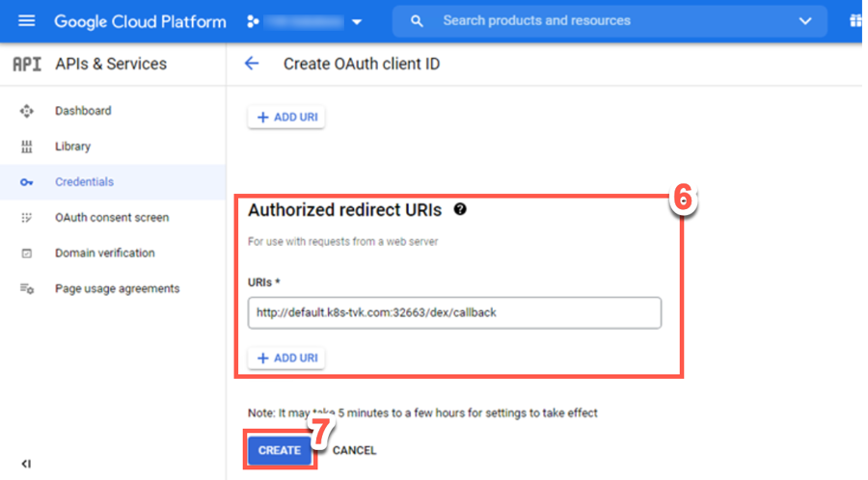Click the redirect URIs text field
Viewport: 868px width, 480px height.
[x=453, y=313]
